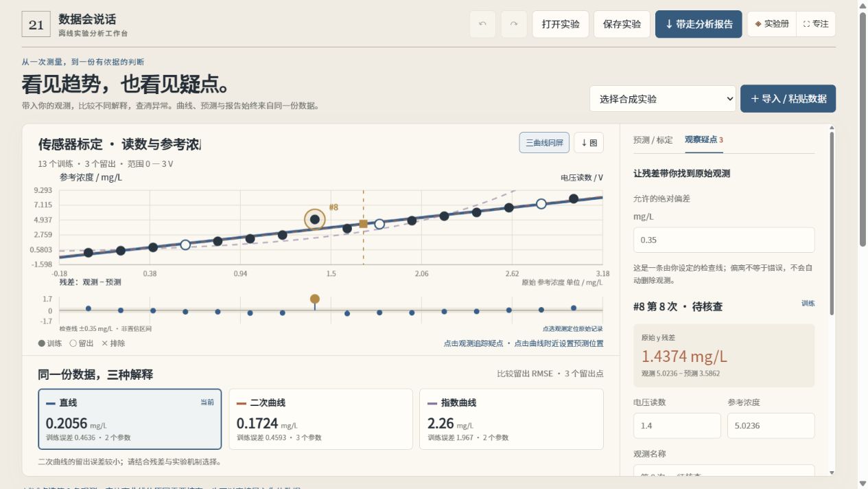This screenshot has height=489, width=868.
Task: Toggle 三曲线同屏 overlay
Action: point(544,143)
